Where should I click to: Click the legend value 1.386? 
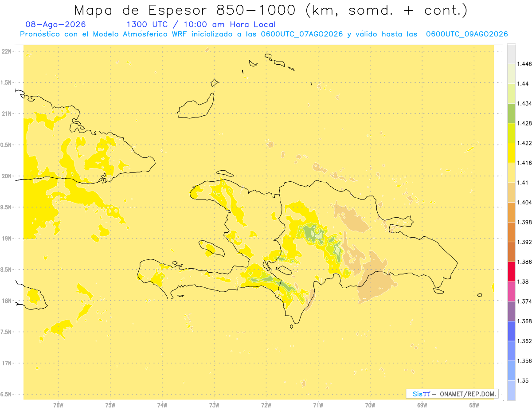pyautogui.click(x=524, y=262)
